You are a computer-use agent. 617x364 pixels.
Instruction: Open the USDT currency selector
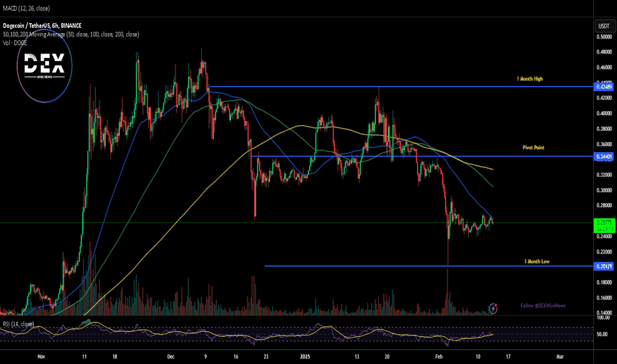tap(604, 26)
